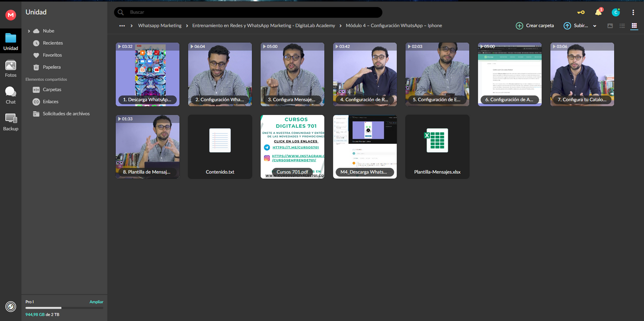Open Papelera trash bin icon
Image resolution: width=644 pixels, height=321 pixels.
pyautogui.click(x=36, y=67)
